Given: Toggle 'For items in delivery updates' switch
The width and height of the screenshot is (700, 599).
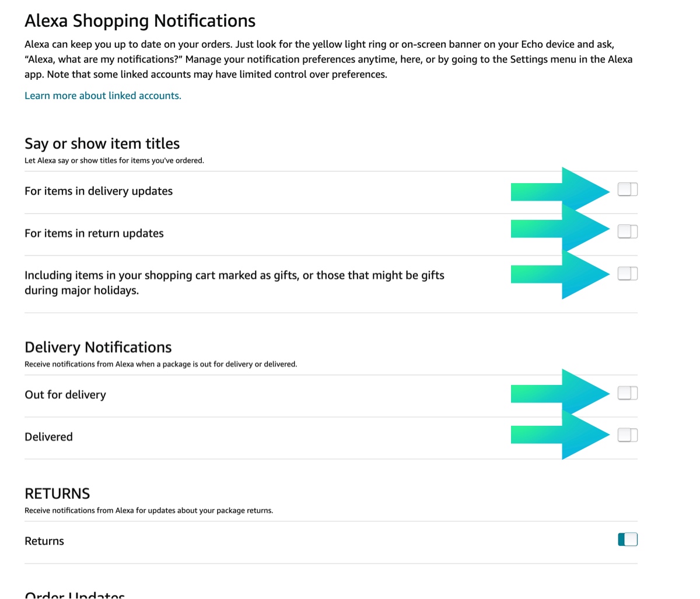Looking at the screenshot, I should click(627, 190).
